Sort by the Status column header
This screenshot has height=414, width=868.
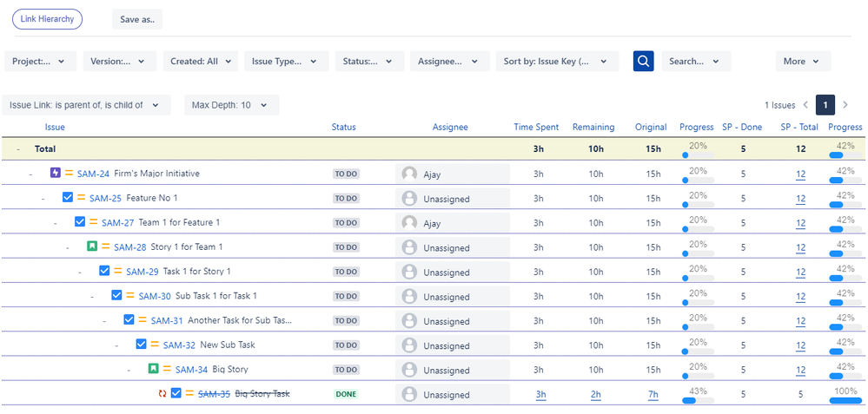coord(343,128)
